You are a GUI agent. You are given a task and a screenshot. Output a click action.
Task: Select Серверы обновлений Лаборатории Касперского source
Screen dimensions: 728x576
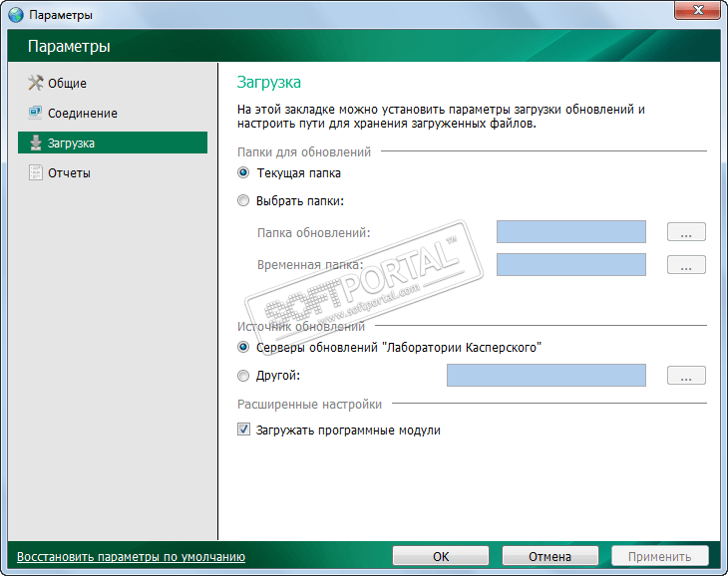click(243, 348)
